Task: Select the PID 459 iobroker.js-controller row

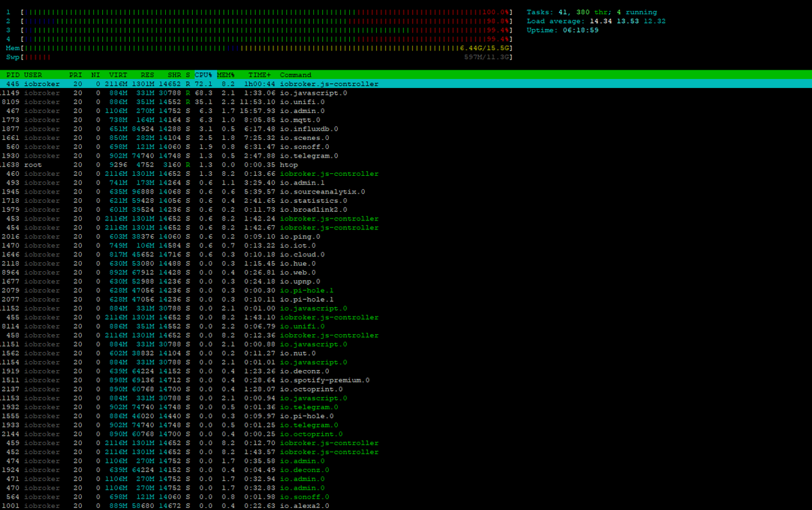Action: point(406,442)
